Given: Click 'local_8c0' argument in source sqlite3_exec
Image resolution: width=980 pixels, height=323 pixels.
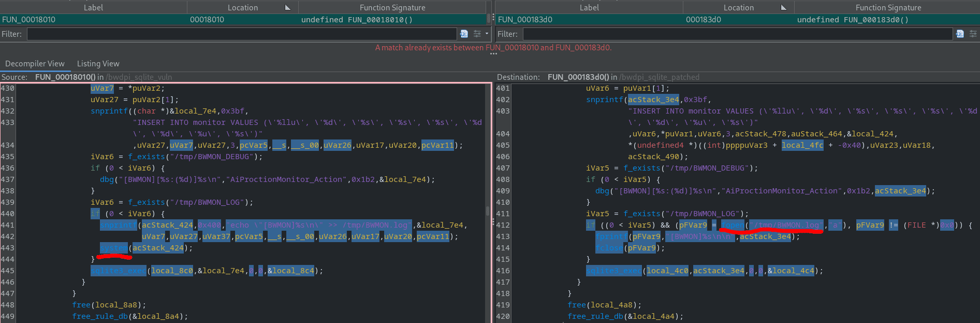Looking at the screenshot, I should click(x=172, y=271).
